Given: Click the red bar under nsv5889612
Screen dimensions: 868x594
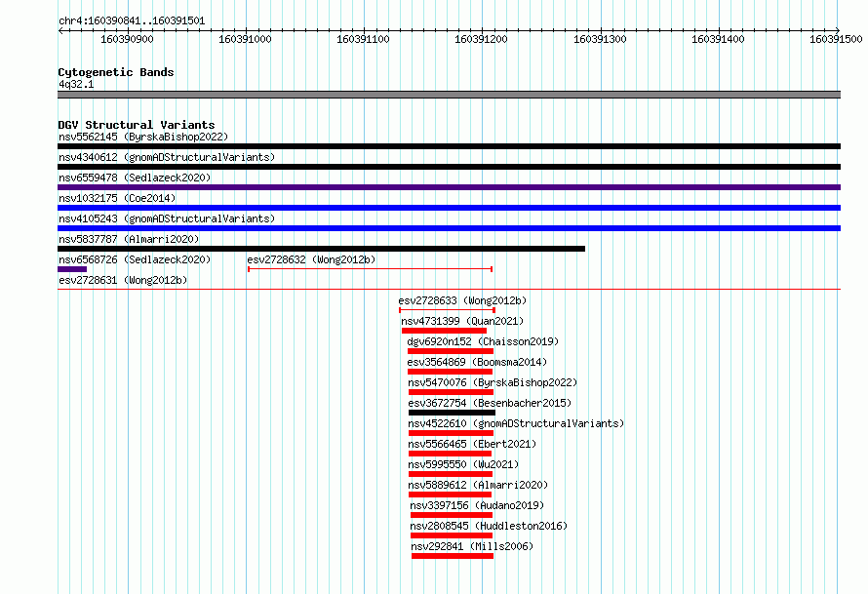Looking at the screenshot, I should pyautogui.click(x=450, y=495).
